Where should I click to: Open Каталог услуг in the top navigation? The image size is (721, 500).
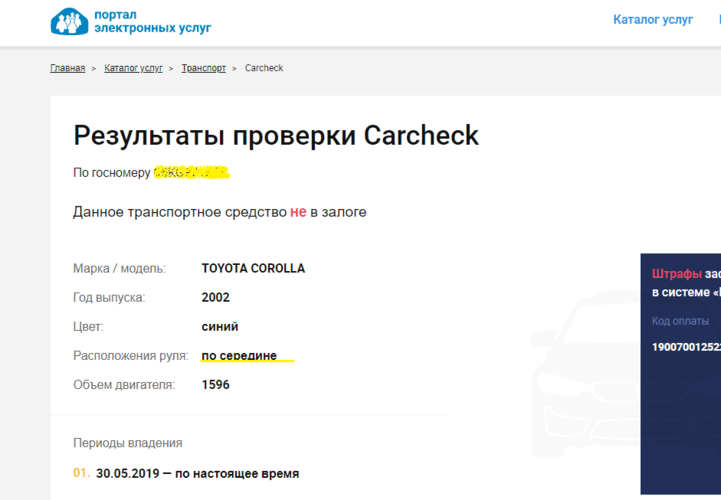[x=652, y=20]
